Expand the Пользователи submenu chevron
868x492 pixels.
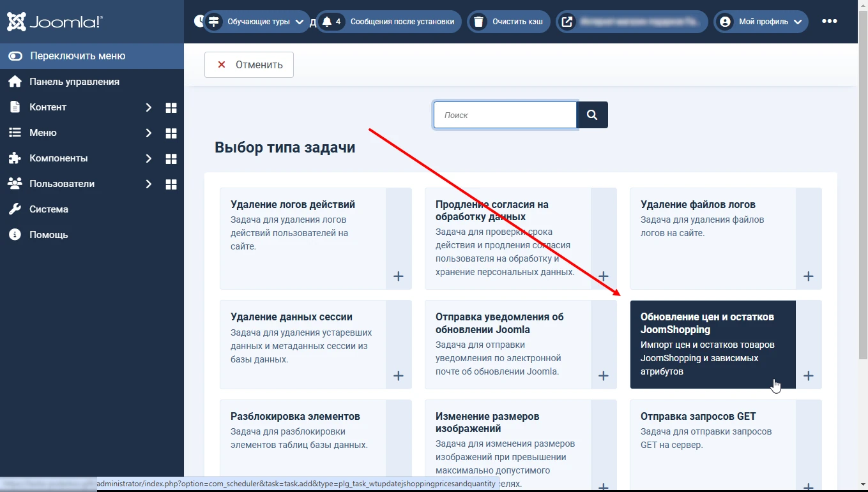click(148, 184)
